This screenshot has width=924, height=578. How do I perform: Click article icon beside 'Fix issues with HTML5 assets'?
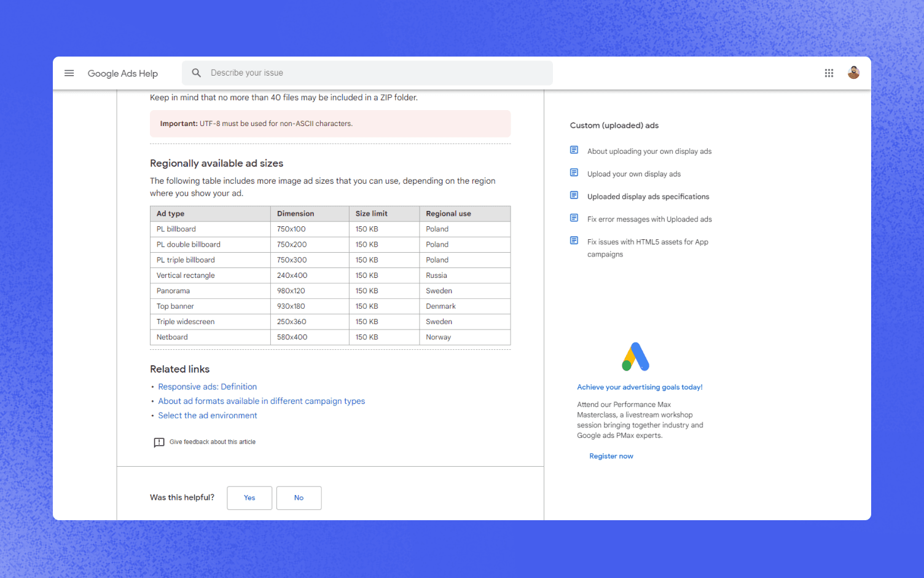[x=574, y=241]
